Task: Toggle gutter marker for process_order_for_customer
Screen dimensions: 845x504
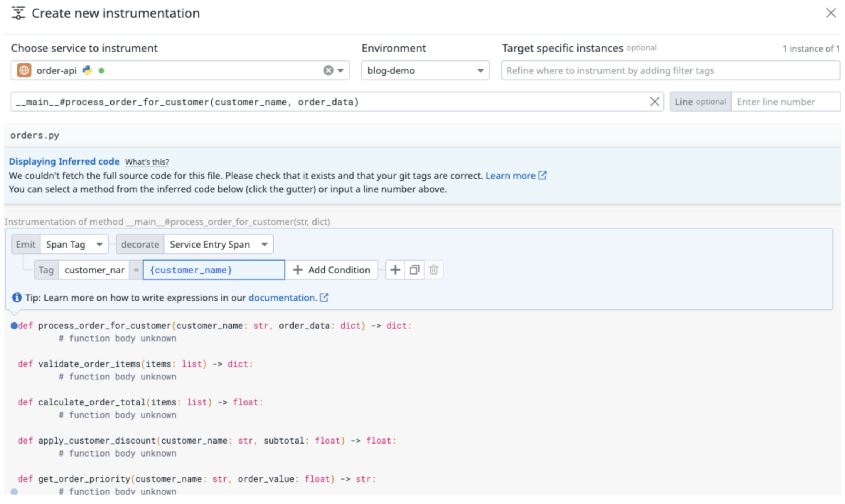Action: pyautogui.click(x=14, y=326)
